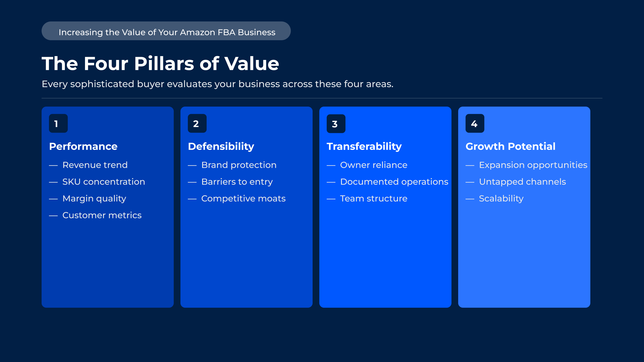Select the Amazon FBA Business header pill

pyautogui.click(x=166, y=31)
